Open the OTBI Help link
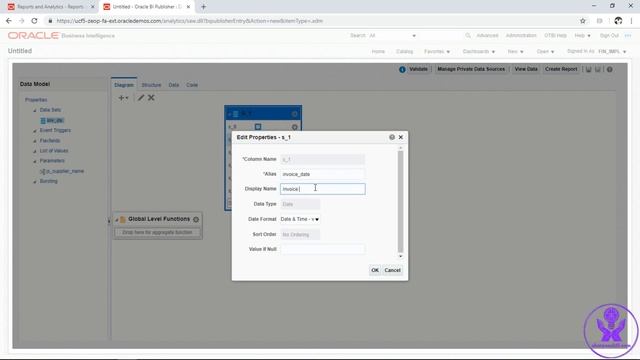Image resolution: width=640 pixels, height=360 pixels. click(x=555, y=36)
